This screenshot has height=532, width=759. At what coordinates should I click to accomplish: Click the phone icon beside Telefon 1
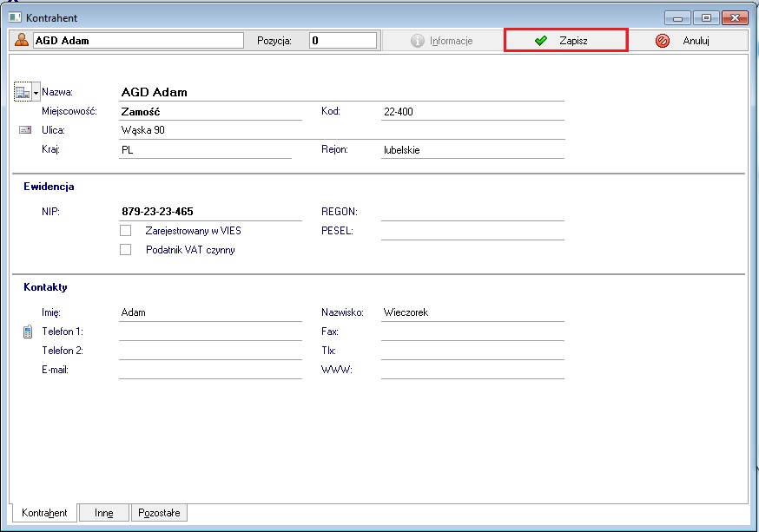tap(28, 332)
